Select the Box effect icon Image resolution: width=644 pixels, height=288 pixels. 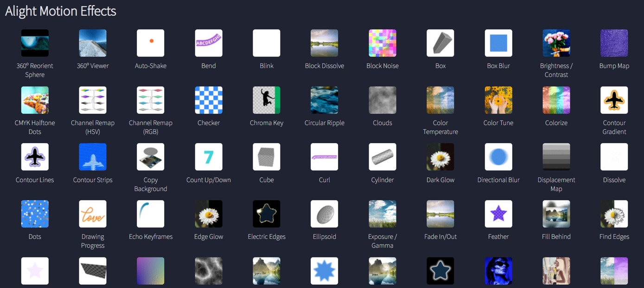[440, 43]
